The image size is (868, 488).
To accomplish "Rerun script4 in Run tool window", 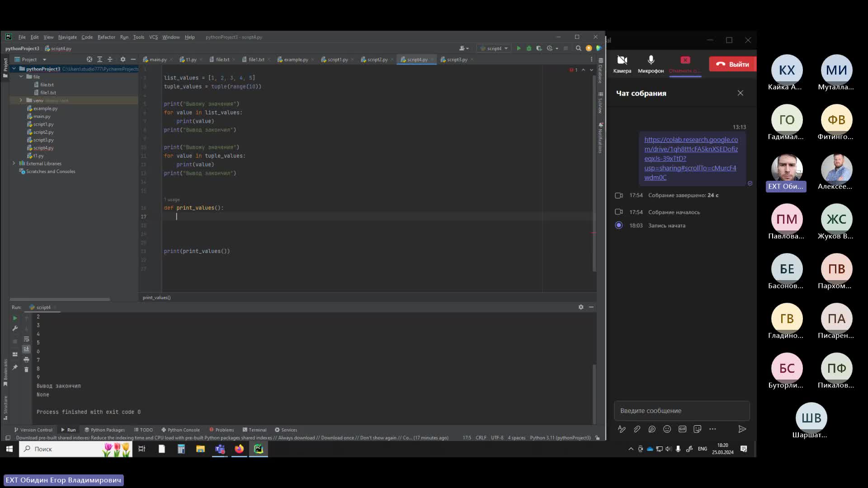I will (x=15, y=318).
